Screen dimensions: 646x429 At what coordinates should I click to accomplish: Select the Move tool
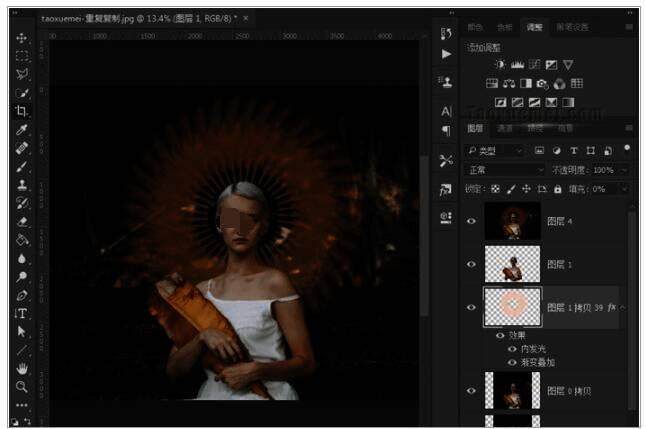click(x=21, y=38)
